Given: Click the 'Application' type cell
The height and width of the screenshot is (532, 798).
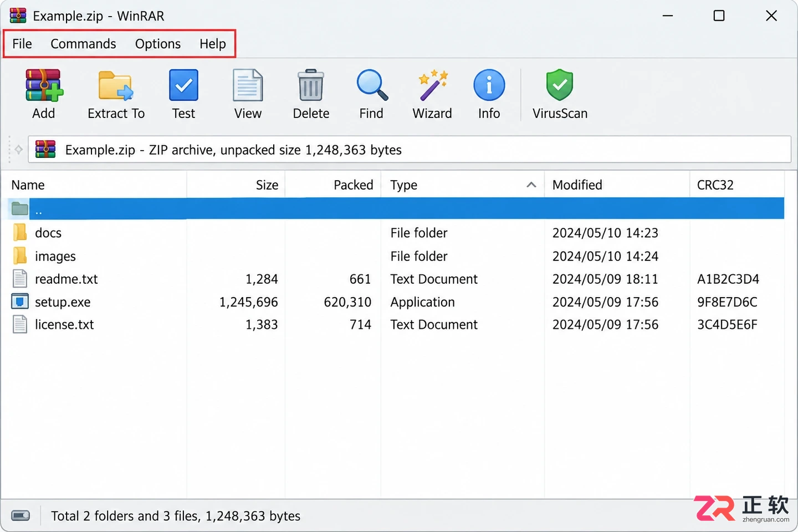Looking at the screenshot, I should pyautogui.click(x=422, y=302).
